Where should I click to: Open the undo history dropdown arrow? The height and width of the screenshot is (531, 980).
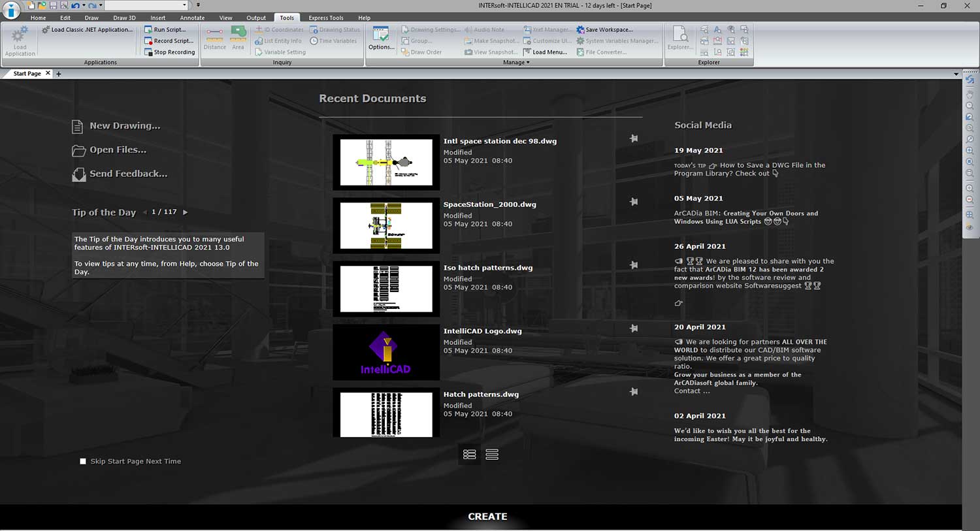84,5
